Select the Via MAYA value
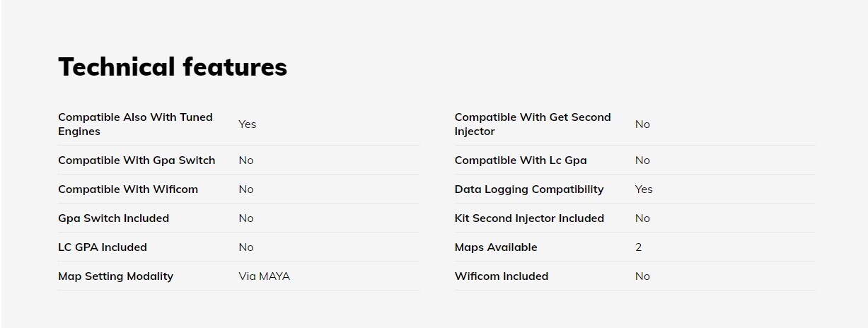This screenshot has width=868, height=328. click(264, 276)
